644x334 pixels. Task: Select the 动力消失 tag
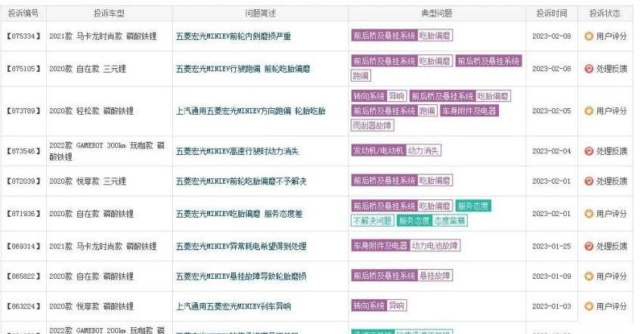point(423,151)
